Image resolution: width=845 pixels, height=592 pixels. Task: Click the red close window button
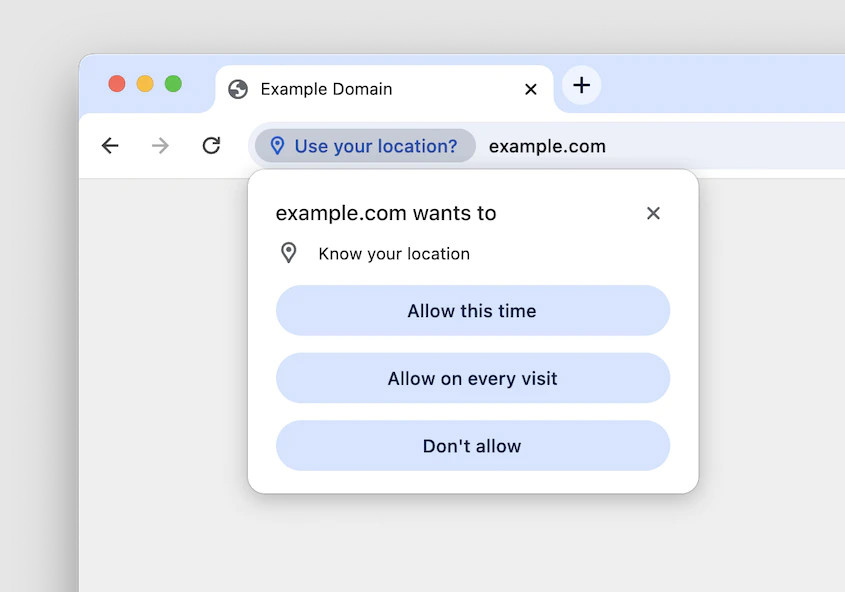point(117,84)
